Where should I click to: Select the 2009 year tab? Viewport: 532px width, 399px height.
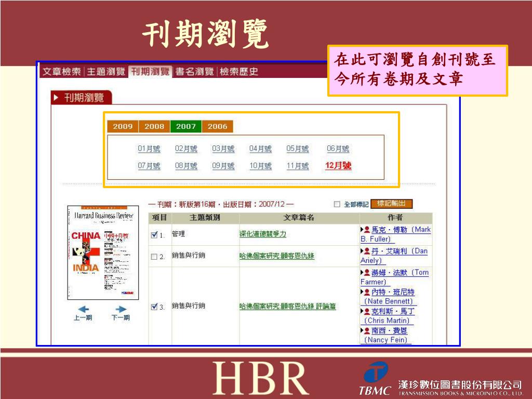[123, 126]
